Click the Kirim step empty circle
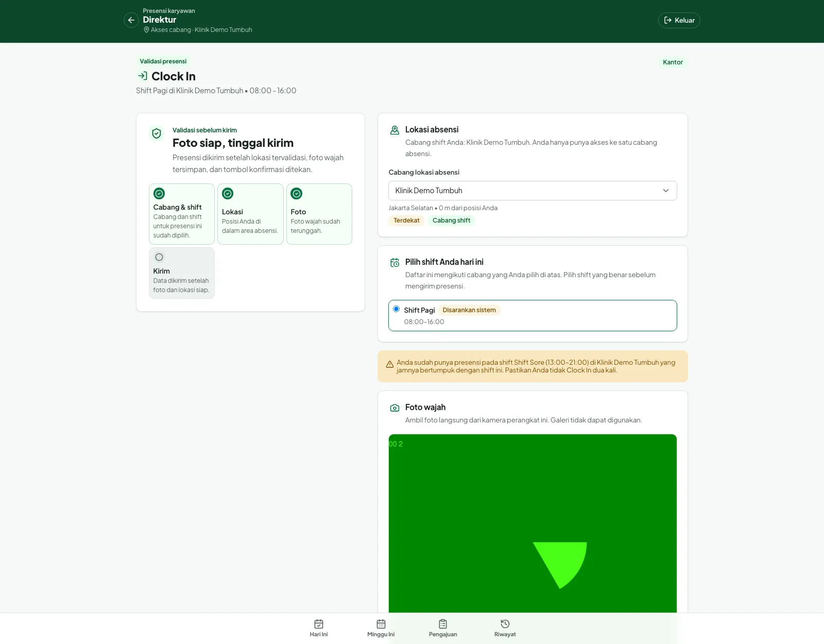Viewport: 824px width, 644px height. [x=159, y=257]
